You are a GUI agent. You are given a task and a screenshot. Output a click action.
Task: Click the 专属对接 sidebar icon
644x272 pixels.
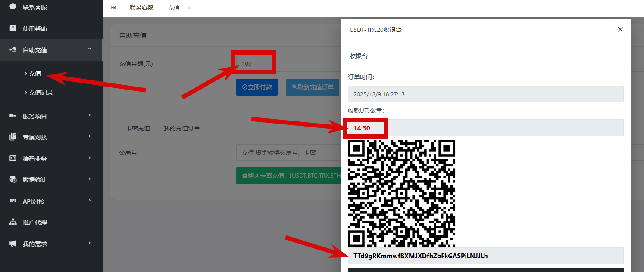point(13,137)
